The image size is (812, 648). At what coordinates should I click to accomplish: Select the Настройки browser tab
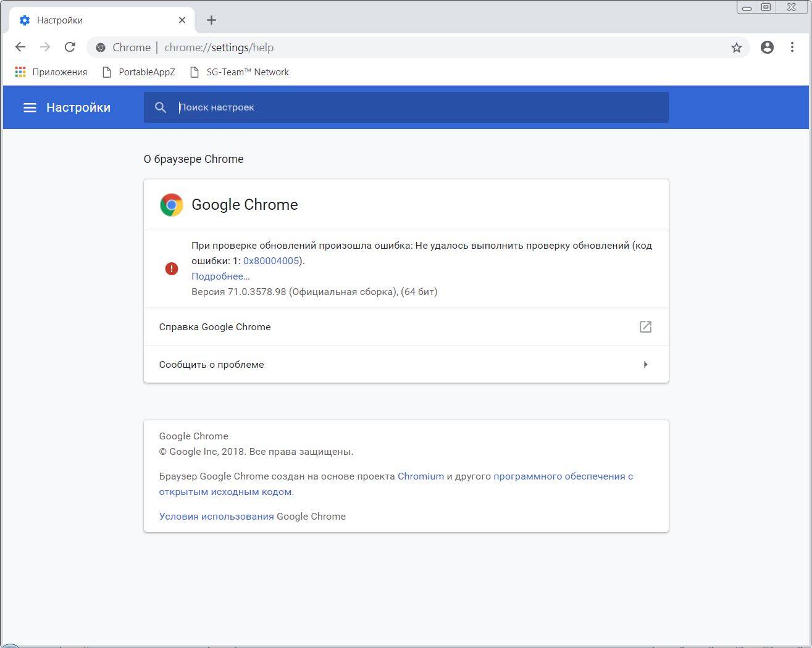coord(102,20)
